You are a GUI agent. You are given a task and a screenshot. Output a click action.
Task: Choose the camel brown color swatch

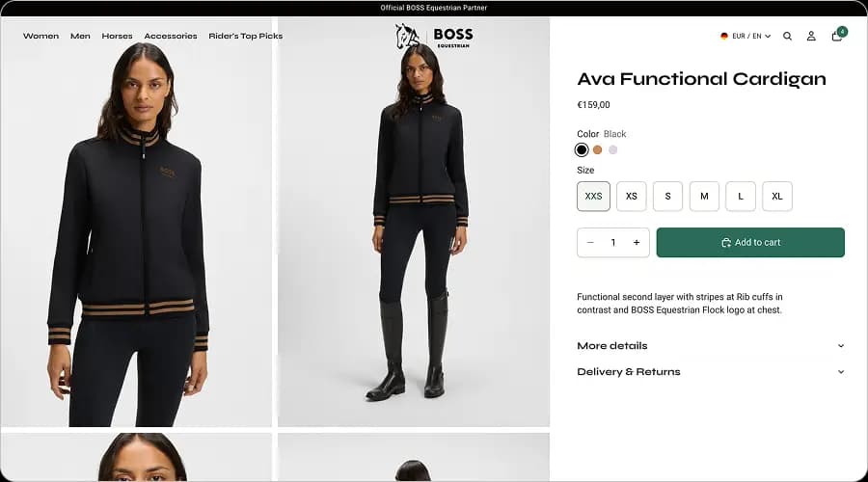pos(597,149)
